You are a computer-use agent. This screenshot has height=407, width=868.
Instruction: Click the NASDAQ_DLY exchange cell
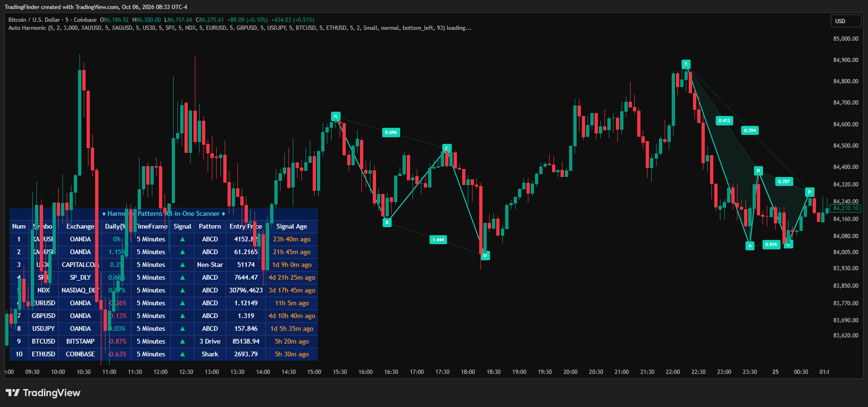pyautogui.click(x=80, y=291)
